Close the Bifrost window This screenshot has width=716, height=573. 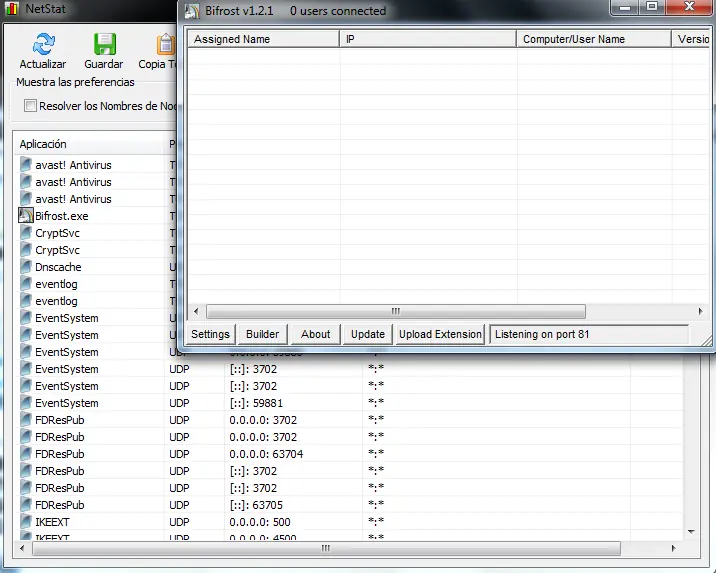coord(690,7)
